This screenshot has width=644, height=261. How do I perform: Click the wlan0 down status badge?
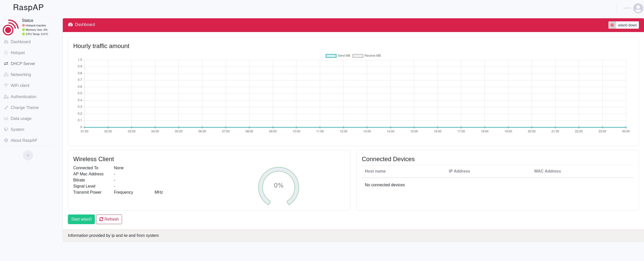(623, 25)
